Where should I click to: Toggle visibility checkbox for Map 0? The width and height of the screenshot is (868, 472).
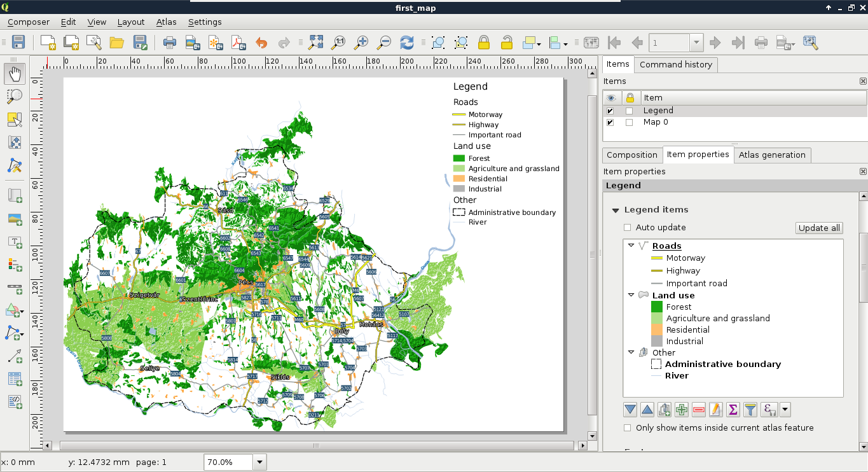click(x=610, y=122)
